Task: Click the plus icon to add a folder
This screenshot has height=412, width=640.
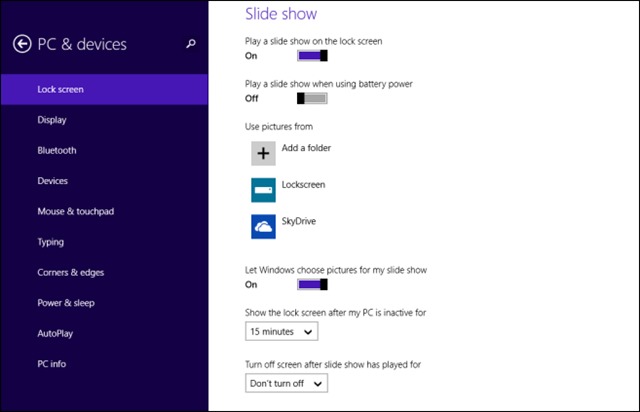Action: coord(263,152)
